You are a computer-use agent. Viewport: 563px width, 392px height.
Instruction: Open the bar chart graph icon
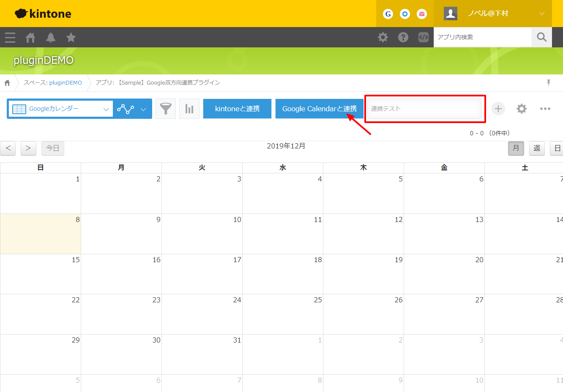189,109
